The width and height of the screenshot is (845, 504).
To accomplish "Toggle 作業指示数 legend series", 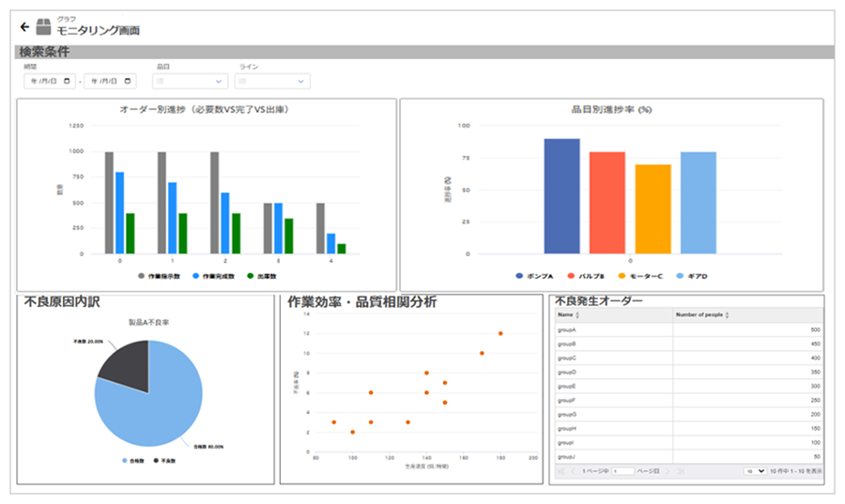I will tap(161, 277).
